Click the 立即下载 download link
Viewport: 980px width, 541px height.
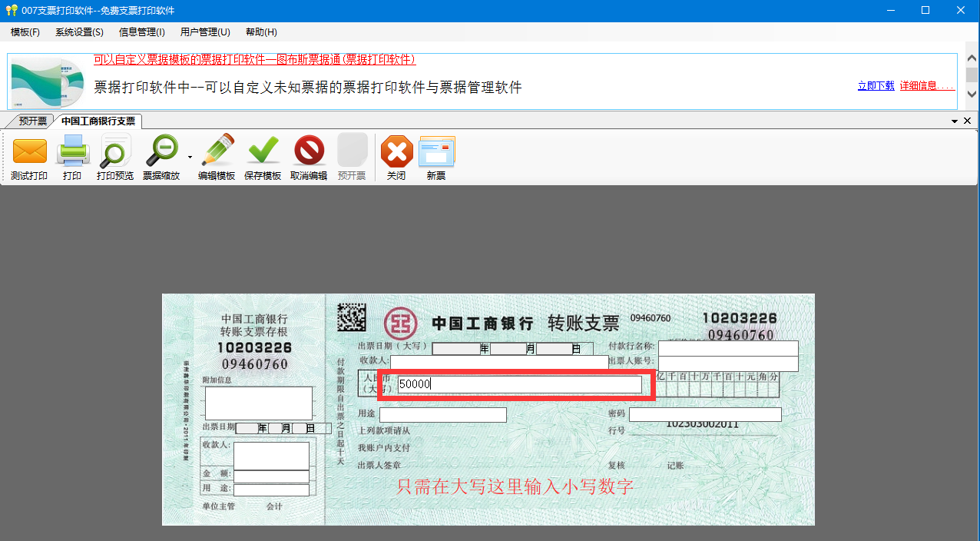pos(875,85)
